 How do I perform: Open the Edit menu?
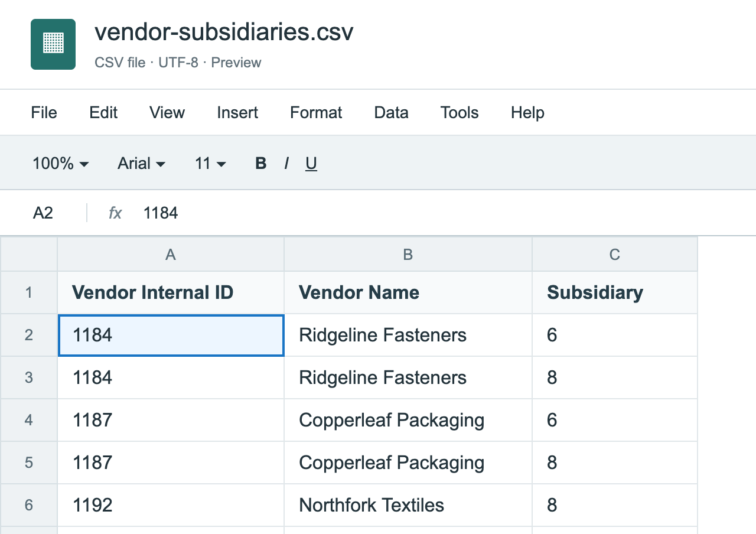point(103,112)
